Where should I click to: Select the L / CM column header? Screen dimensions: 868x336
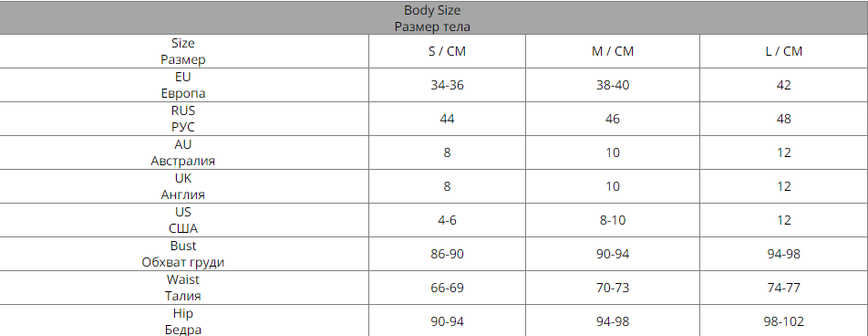784,51
